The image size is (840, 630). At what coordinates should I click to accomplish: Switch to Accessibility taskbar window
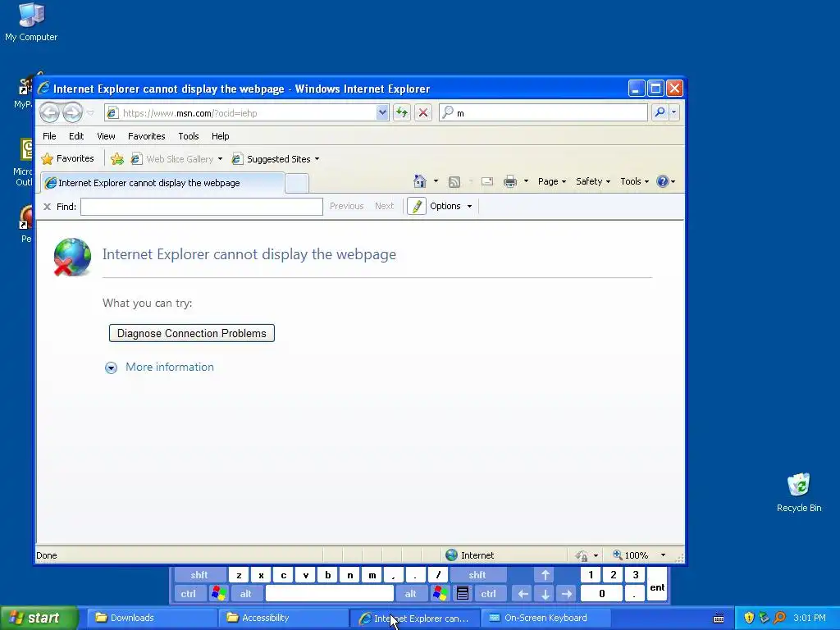pyautogui.click(x=282, y=618)
